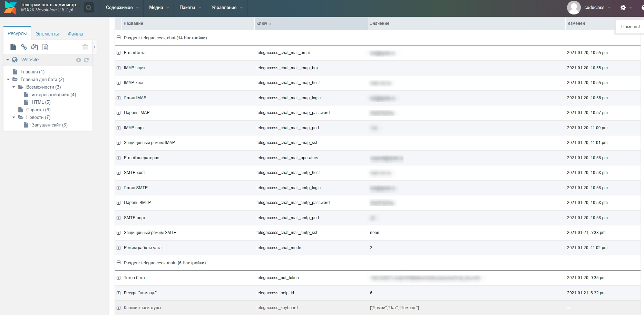The image size is (644, 315).
Task: Open the manager search icon
Action: tap(89, 8)
